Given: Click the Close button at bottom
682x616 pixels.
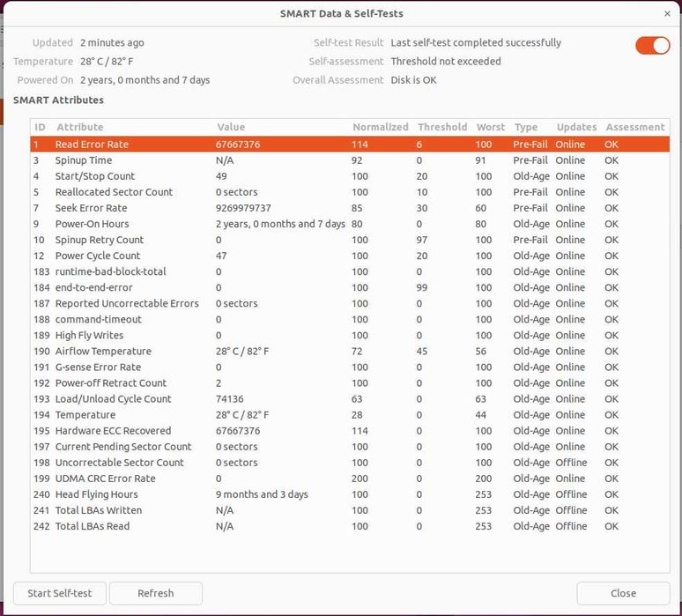Looking at the screenshot, I should (623, 593).
